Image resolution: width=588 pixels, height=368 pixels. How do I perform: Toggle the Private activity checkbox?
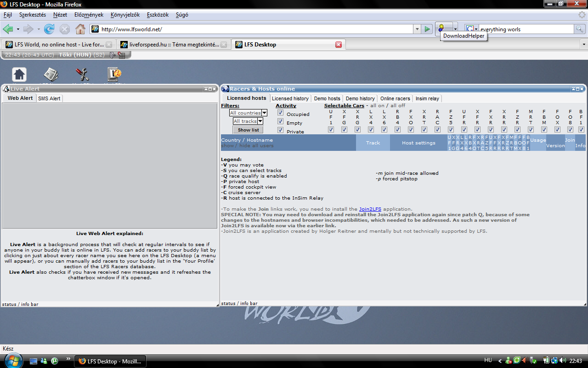281,130
